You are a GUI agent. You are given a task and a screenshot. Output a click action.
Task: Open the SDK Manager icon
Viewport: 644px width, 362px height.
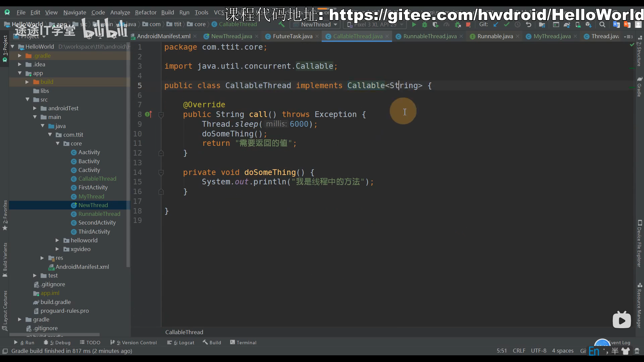[589, 24]
